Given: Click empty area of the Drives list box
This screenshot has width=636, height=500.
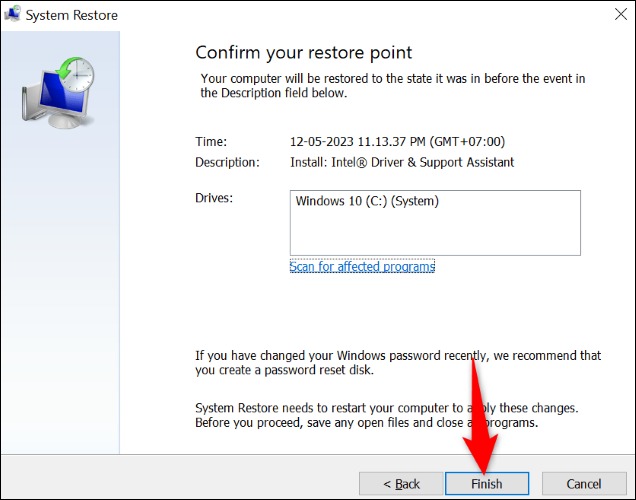Looking at the screenshot, I should pyautogui.click(x=435, y=233).
